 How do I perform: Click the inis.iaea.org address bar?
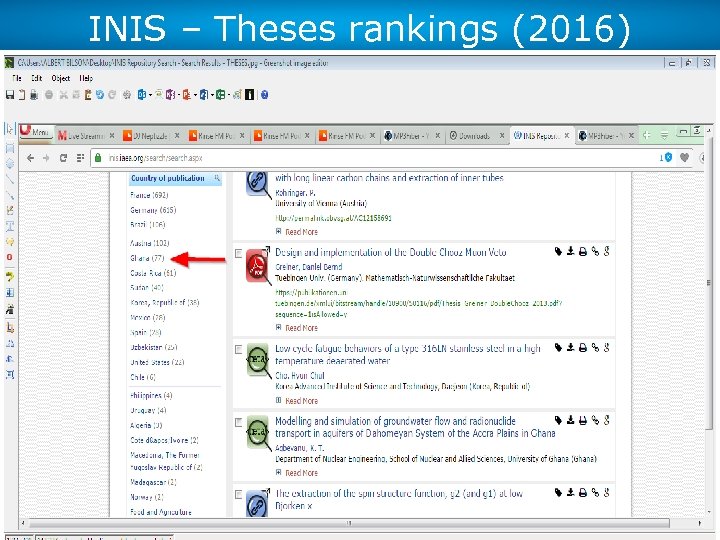pos(377,158)
